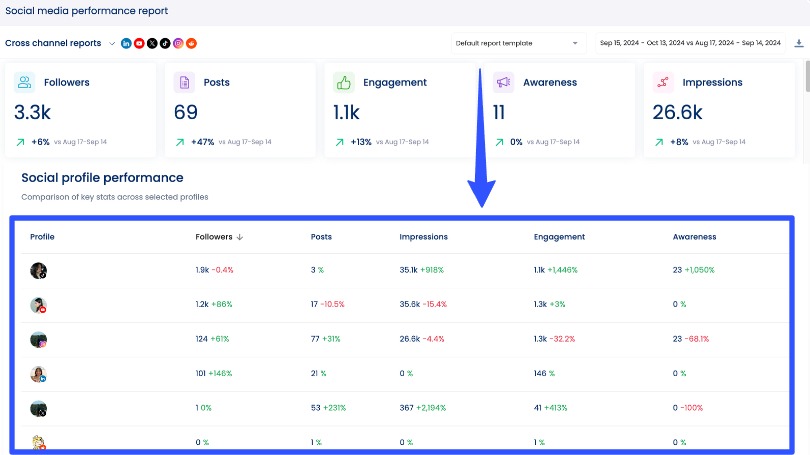
Task: Click the Awareness card megaphone icon
Action: (503, 82)
